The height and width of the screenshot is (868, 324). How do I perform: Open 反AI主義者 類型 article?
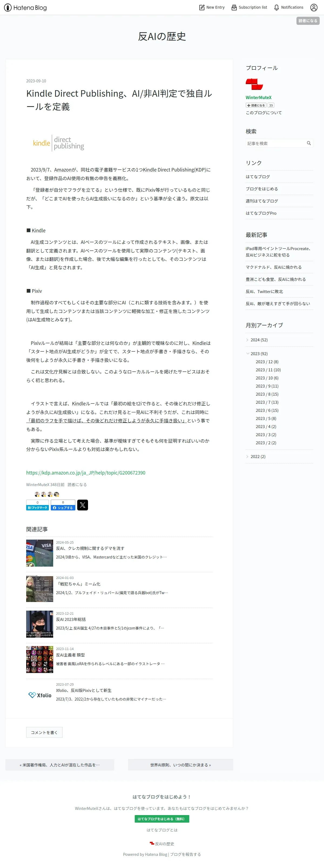pyautogui.click(x=70, y=655)
